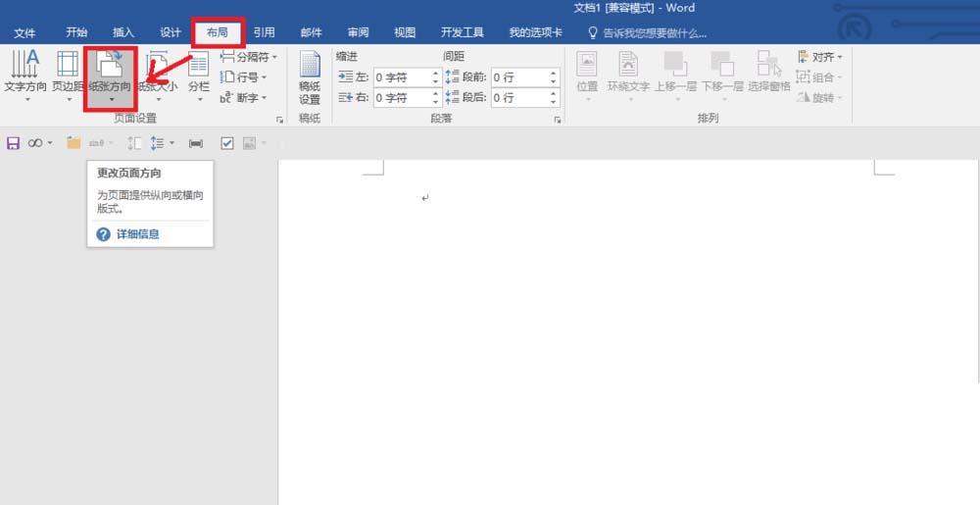
Task: Switch to the 邮件 mailings tab
Action: click(312, 32)
